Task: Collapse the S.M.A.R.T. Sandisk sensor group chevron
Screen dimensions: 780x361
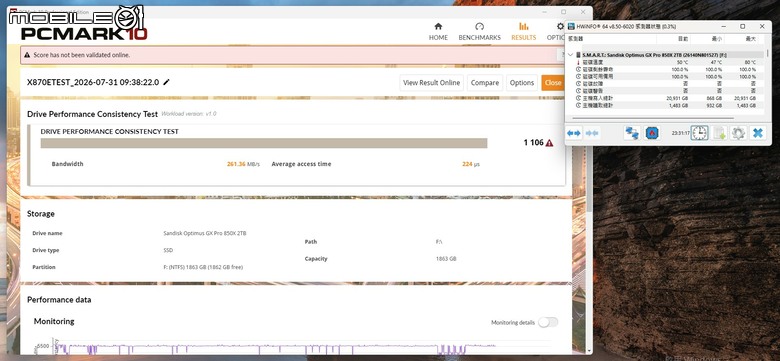Action: click(571, 55)
